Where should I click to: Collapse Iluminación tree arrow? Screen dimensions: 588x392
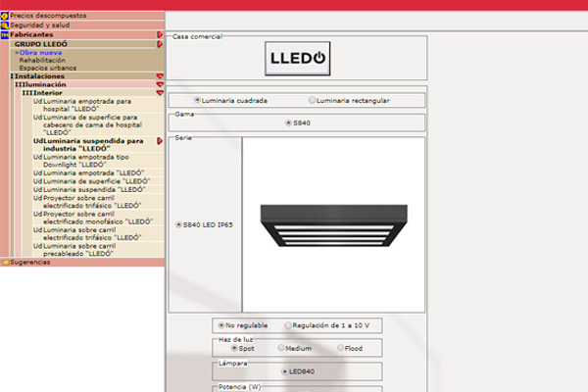click(x=160, y=84)
